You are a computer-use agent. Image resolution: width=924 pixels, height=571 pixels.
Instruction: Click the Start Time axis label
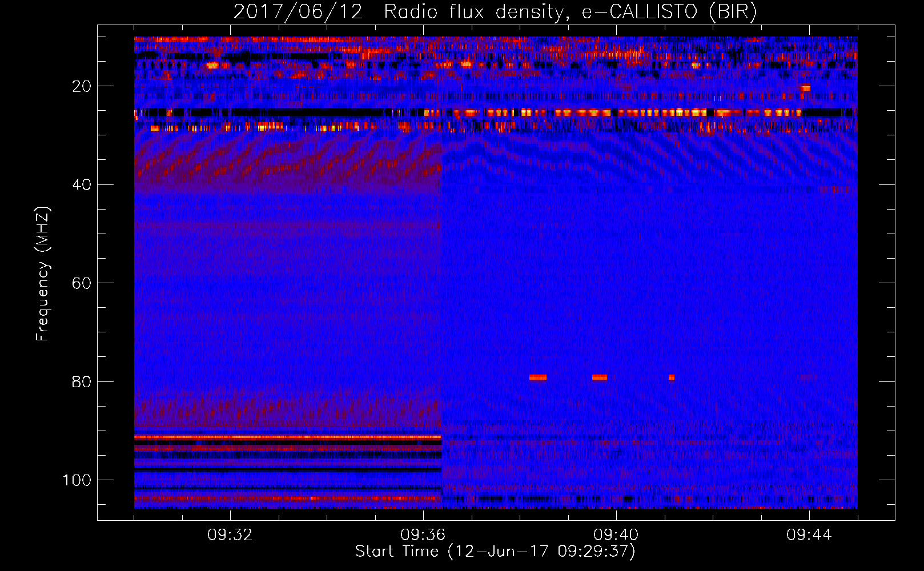point(495,552)
